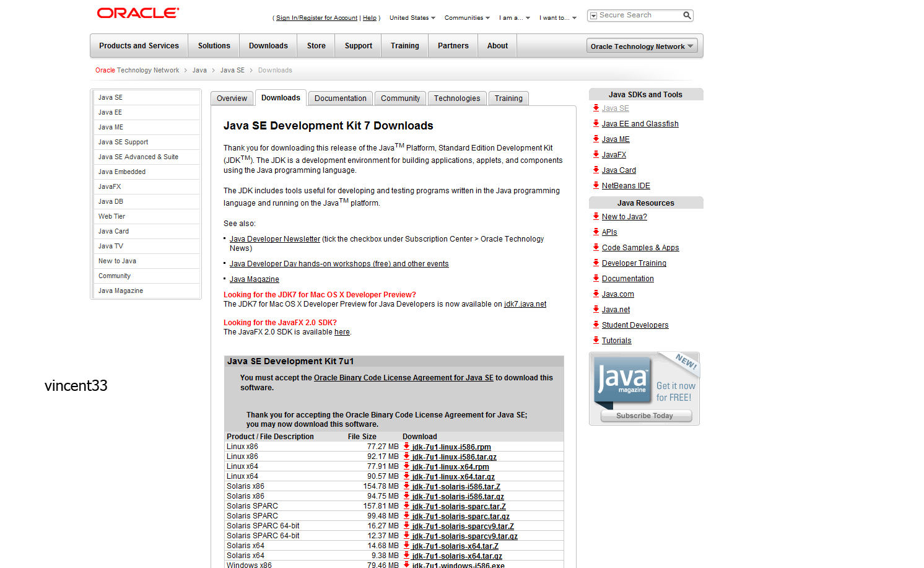Click Sign In/Register for Account link
The width and height of the screenshot is (924, 568).
[x=316, y=18]
